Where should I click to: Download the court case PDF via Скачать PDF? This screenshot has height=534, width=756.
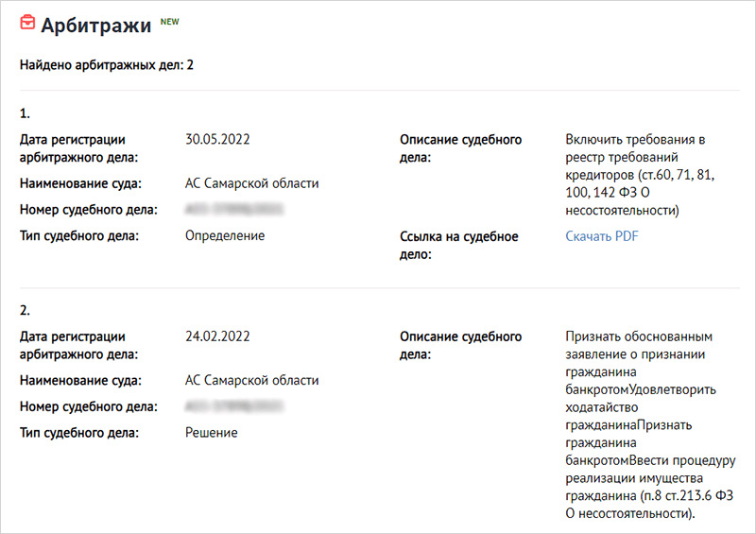point(602,236)
